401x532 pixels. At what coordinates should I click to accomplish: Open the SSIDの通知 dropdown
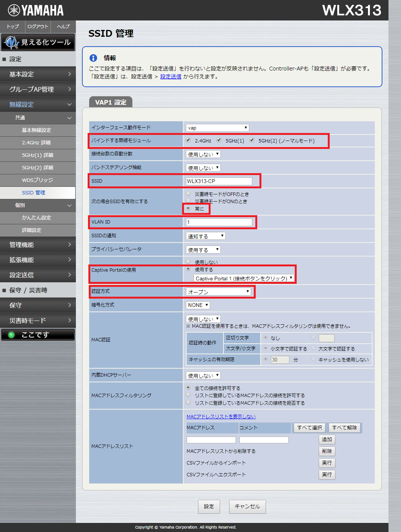(205, 236)
